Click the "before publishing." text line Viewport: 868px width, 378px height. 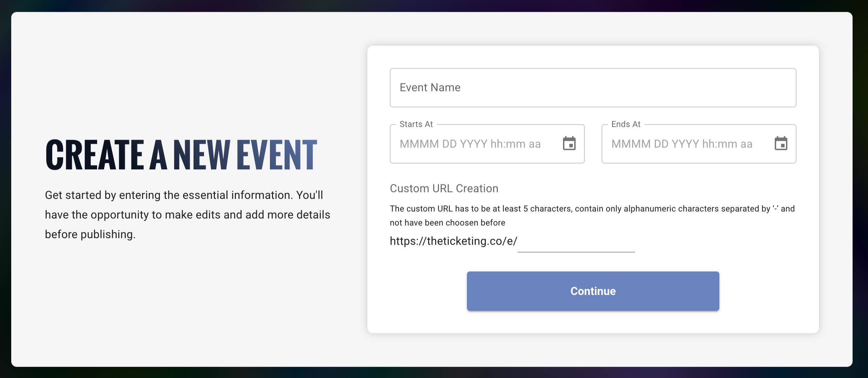(x=90, y=235)
